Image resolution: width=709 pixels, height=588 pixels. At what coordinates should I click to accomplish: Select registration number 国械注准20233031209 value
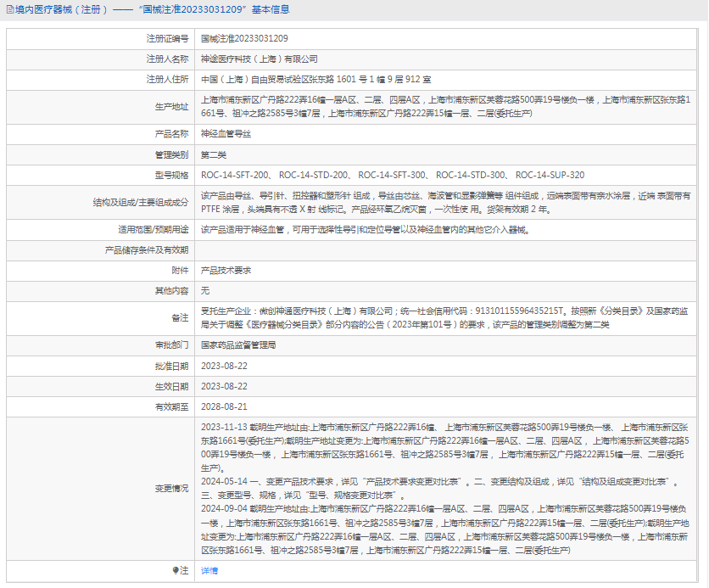[x=244, y=38]
